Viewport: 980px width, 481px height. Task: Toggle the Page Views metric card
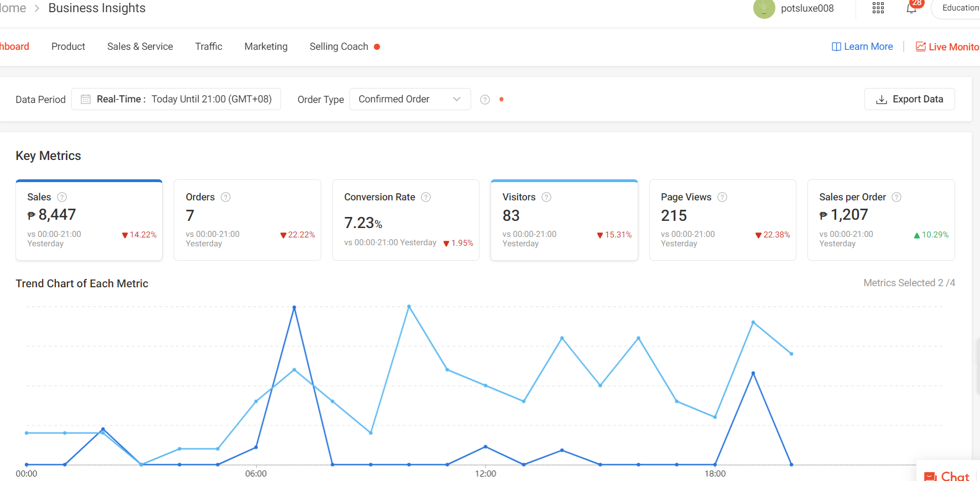coord(723,220)
